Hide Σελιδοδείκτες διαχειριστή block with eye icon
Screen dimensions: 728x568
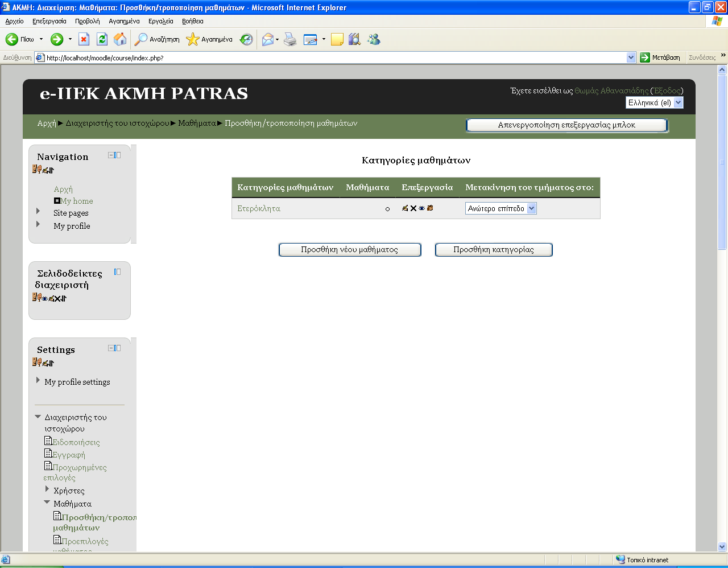[x=44, y=298]
